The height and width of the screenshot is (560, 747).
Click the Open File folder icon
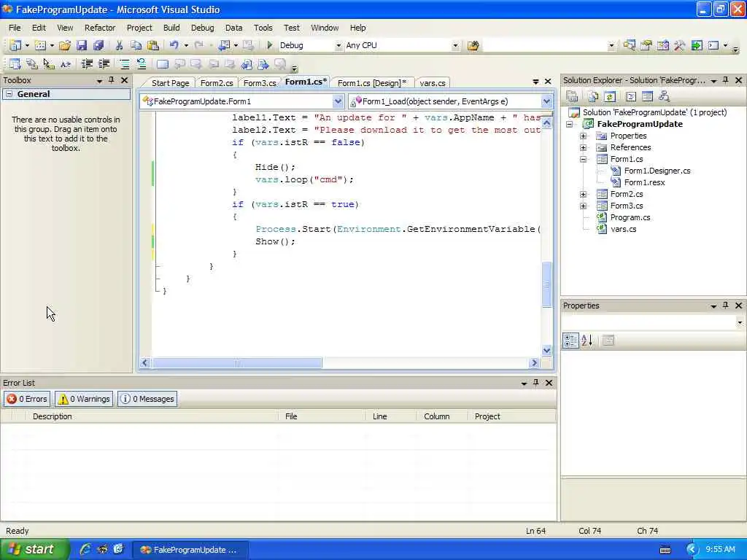65,45
